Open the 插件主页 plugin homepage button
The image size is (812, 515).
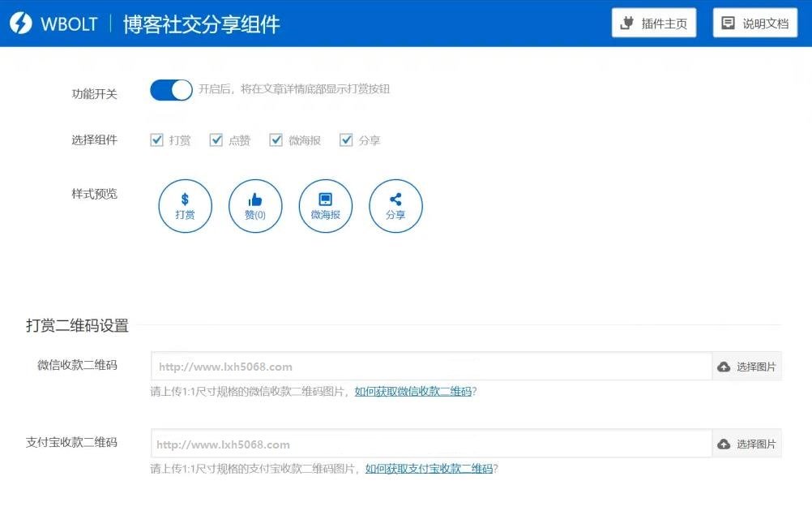coord(653,24)
